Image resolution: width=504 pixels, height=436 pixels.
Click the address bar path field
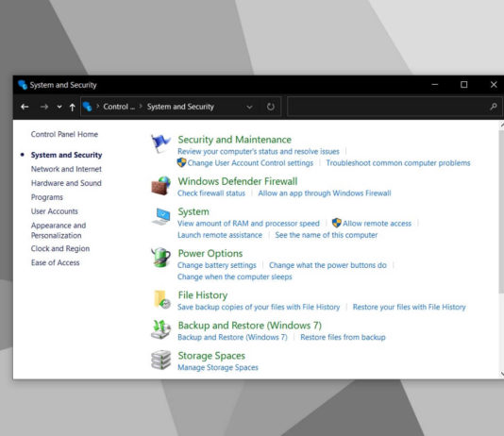coord(181,107)
